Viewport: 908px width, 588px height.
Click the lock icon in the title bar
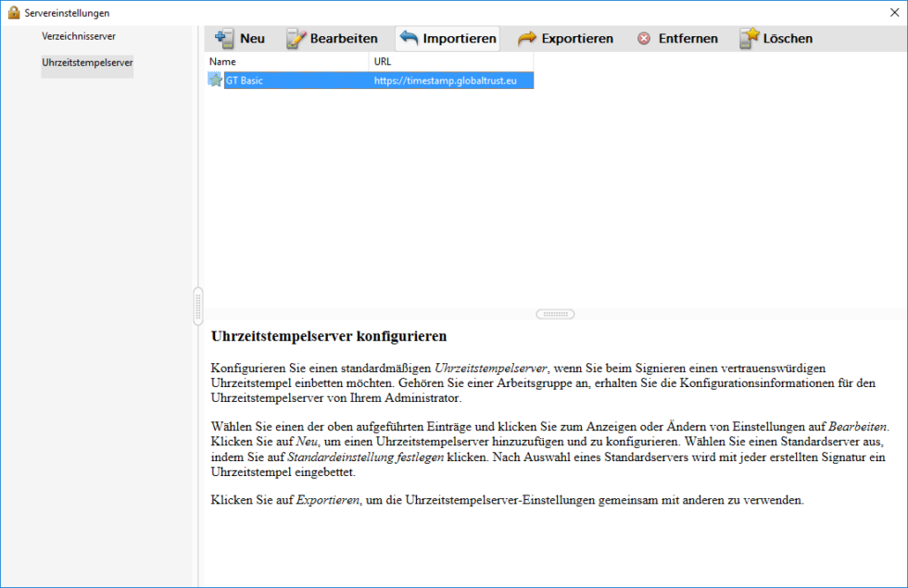coord(12,13)
